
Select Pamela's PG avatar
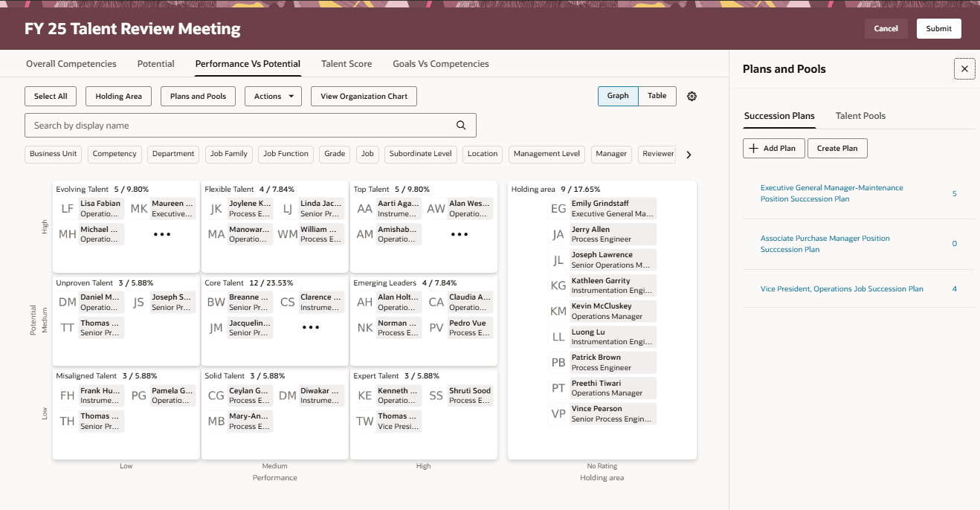point(139,396)
